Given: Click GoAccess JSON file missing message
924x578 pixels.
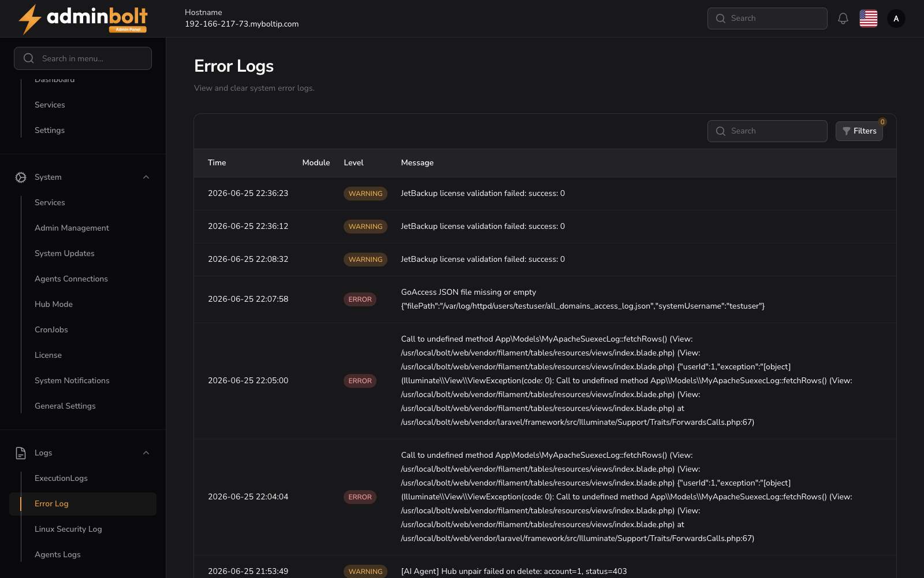Looking at the screenshot, I should 583,299.
